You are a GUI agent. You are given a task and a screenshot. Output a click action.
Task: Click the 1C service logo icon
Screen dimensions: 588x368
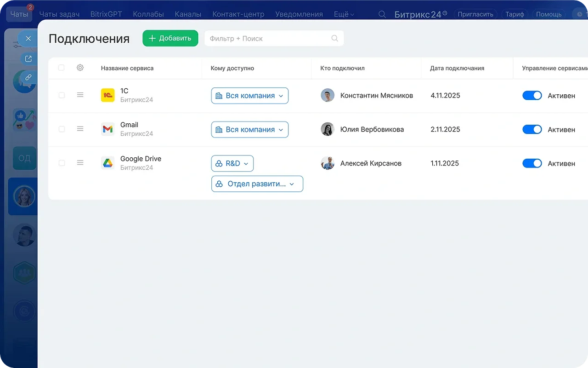click(107, 95)
